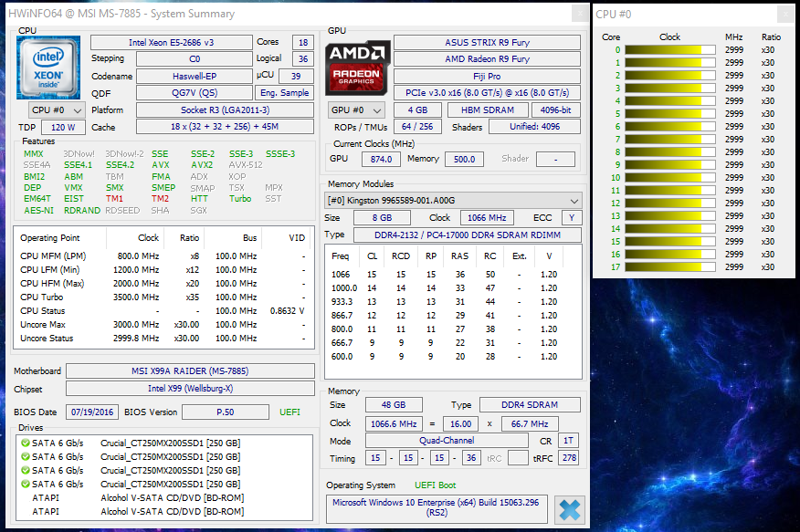Click the ECC Y indicator field
The height and width of the screenshot is (532, 800).
click(572, 217)
